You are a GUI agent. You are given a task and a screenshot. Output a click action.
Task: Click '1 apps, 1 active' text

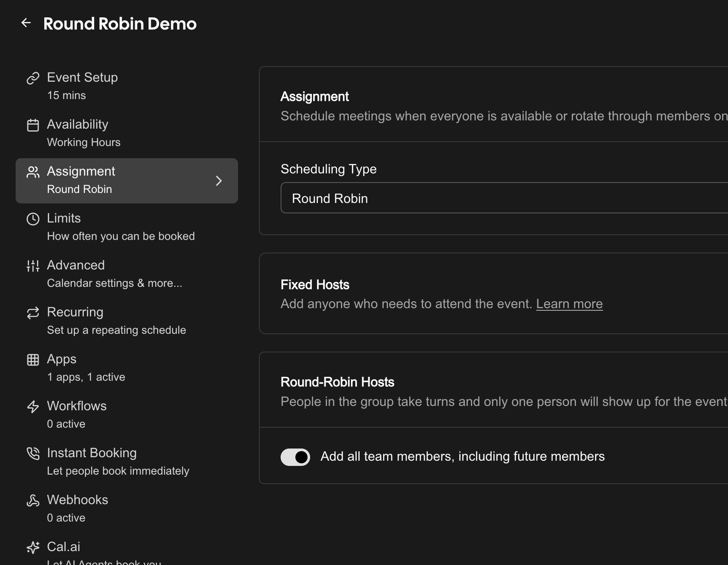[86, 377]
